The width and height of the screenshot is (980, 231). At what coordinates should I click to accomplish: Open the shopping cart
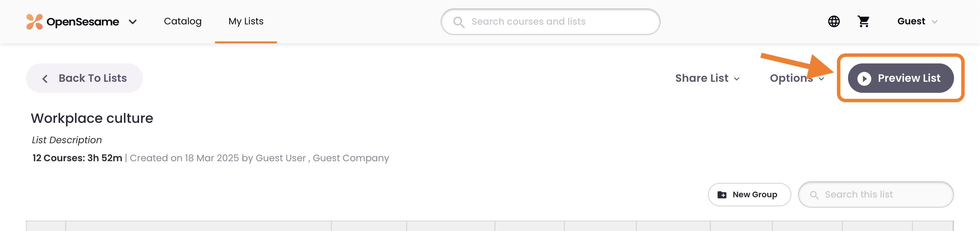tap(864, 21)
